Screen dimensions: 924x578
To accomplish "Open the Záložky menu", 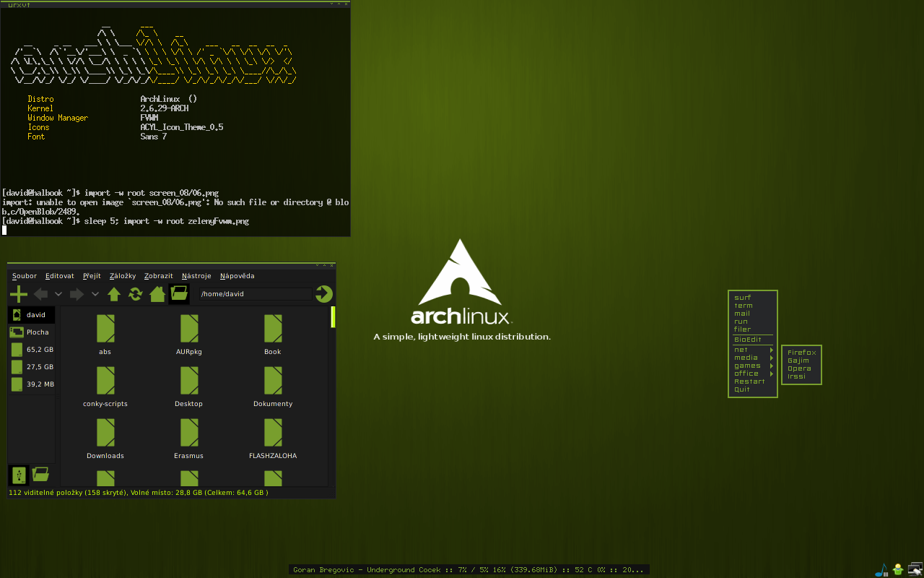I will coord(123,276).
